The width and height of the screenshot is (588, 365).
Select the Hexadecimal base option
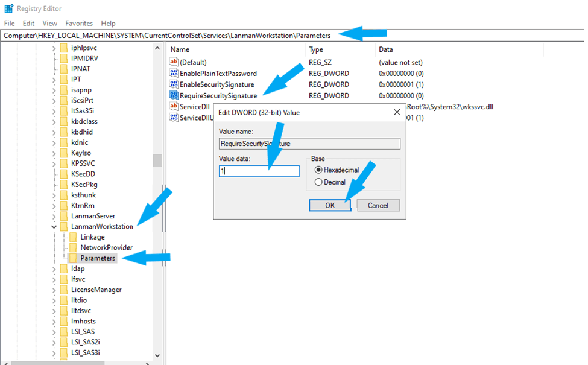pyautogui.click(x=318, y=170)
